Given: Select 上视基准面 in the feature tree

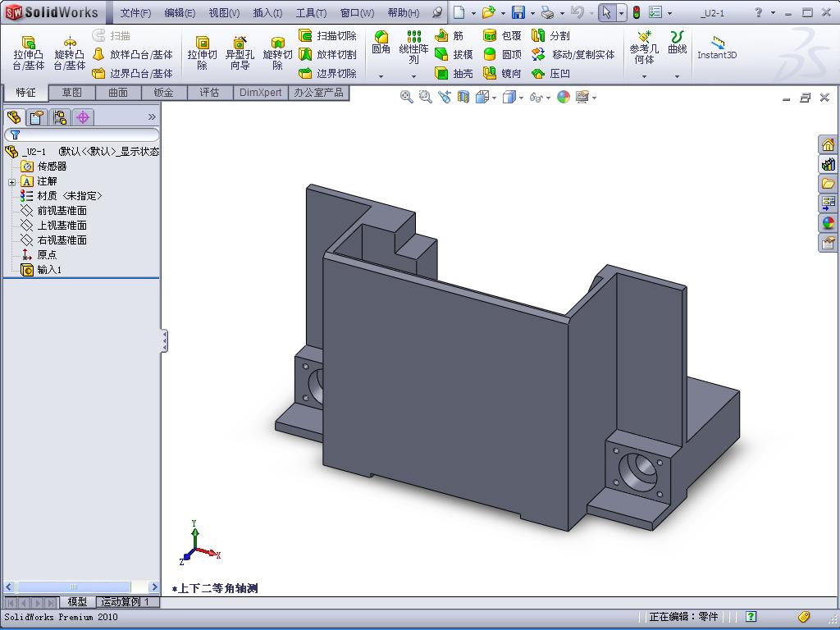Looking at the screenshot, I should point(53,225).
